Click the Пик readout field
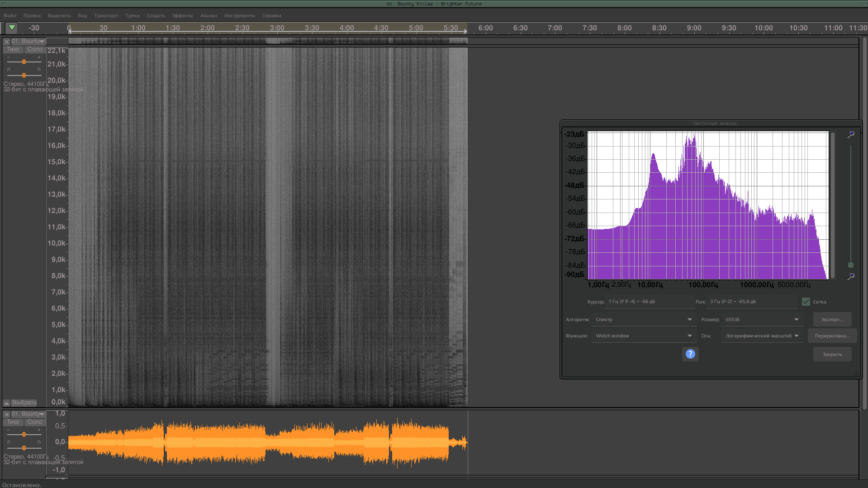Screen dimensions: 868x488 click(x=752, y=302)
